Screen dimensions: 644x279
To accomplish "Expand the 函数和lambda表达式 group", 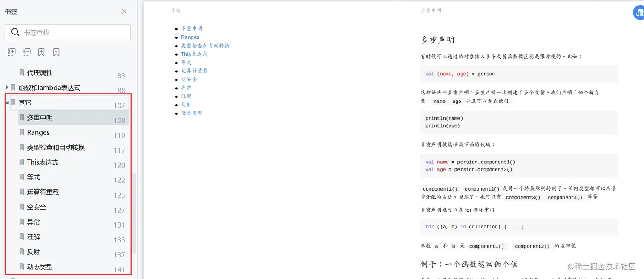I will 6,87.
